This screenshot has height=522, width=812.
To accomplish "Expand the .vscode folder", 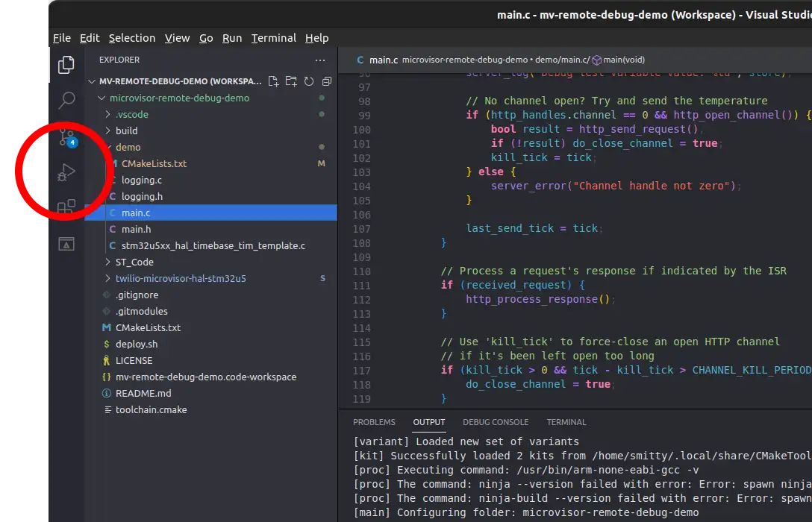I will point(131,114).
